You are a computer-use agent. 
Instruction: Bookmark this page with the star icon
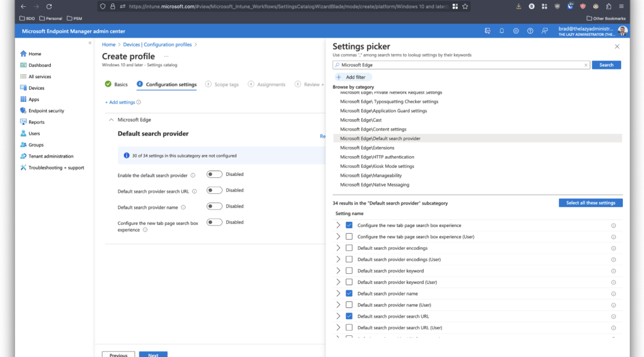465,7
